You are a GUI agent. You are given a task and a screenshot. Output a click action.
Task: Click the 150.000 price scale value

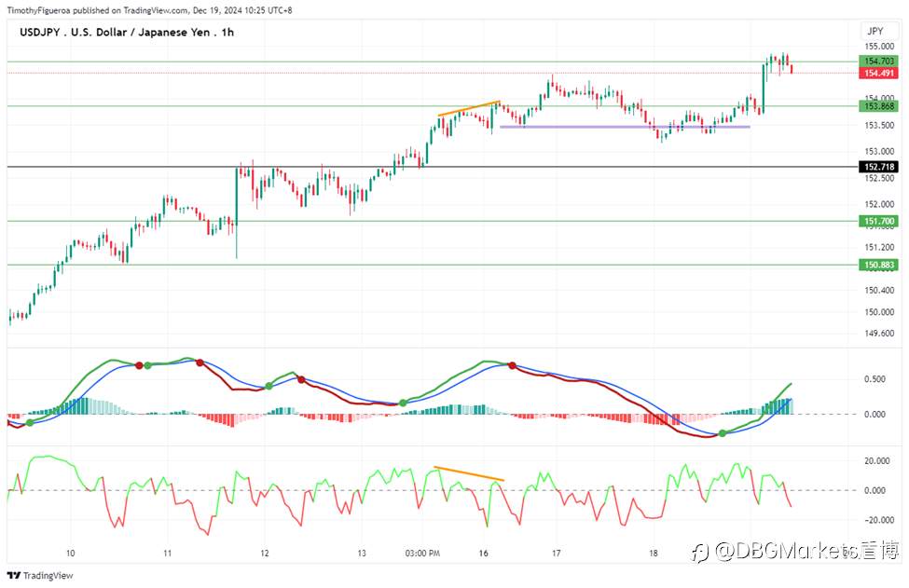[x=879, y=311]
